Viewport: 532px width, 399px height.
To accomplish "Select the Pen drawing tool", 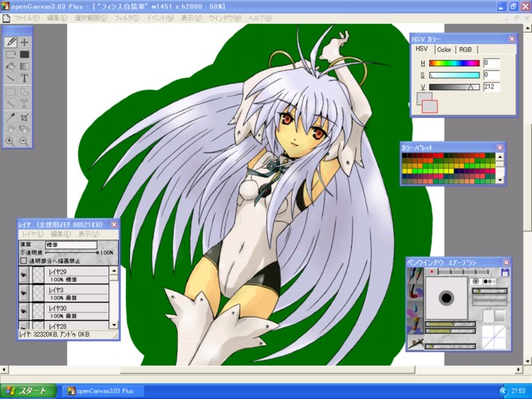I will pyautogui.click(x=11, y=42).
